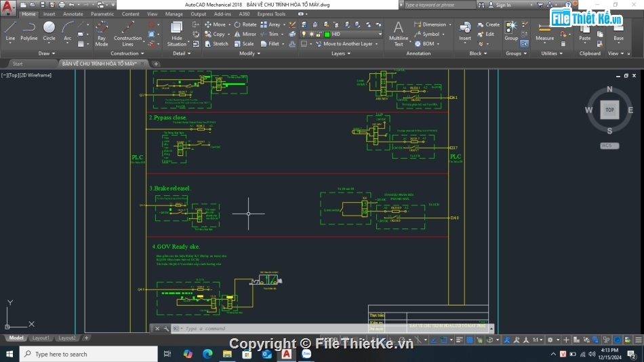Viewport: 644px width, 362px height.
Task: Click the Create block button
Action: 489,24
